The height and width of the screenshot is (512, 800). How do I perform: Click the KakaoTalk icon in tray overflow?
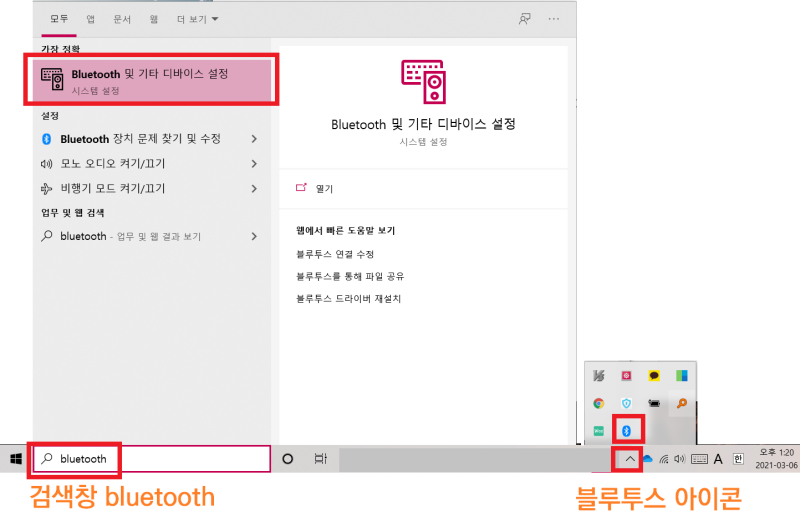654,376
